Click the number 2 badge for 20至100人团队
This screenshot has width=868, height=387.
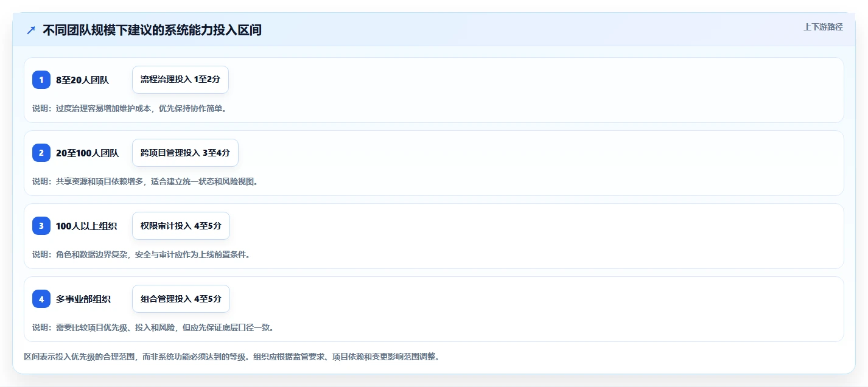point(41,153)
